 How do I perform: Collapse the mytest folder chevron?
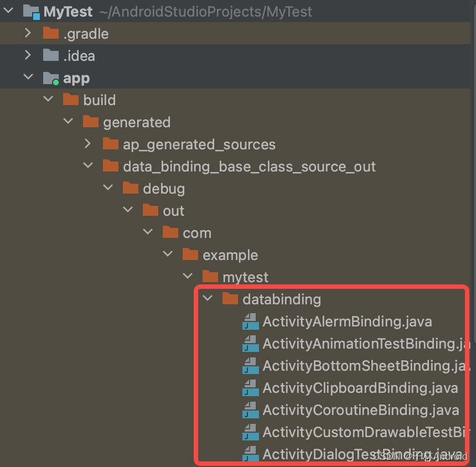188,276
